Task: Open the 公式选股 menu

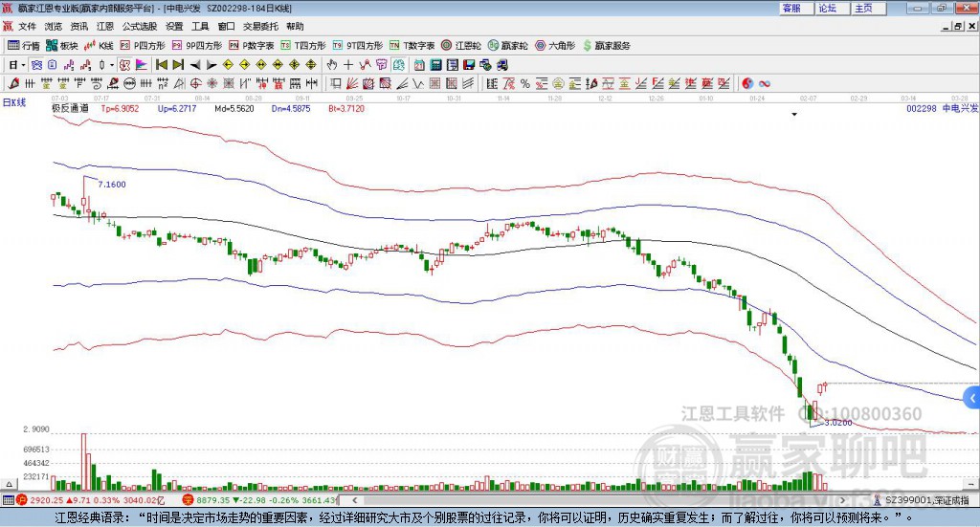Action: click(x=140, y=26)
